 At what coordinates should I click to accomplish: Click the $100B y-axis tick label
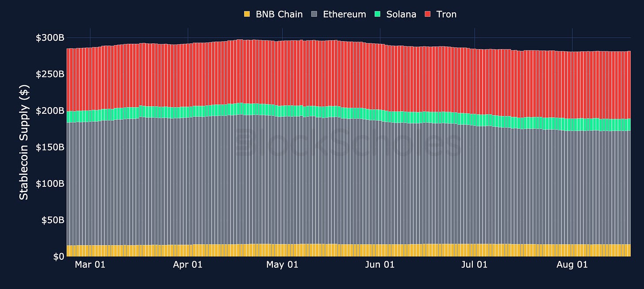pos(50,183)
